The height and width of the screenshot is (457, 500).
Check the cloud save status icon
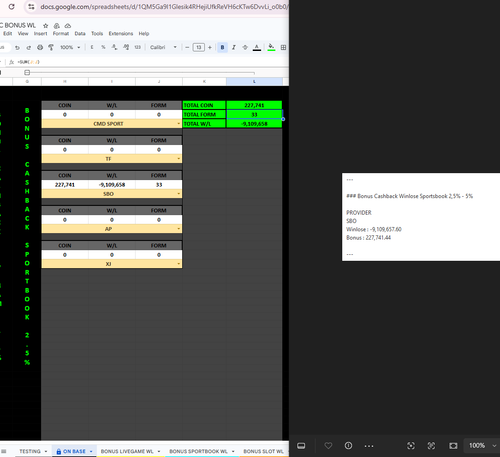coord(68,26)
